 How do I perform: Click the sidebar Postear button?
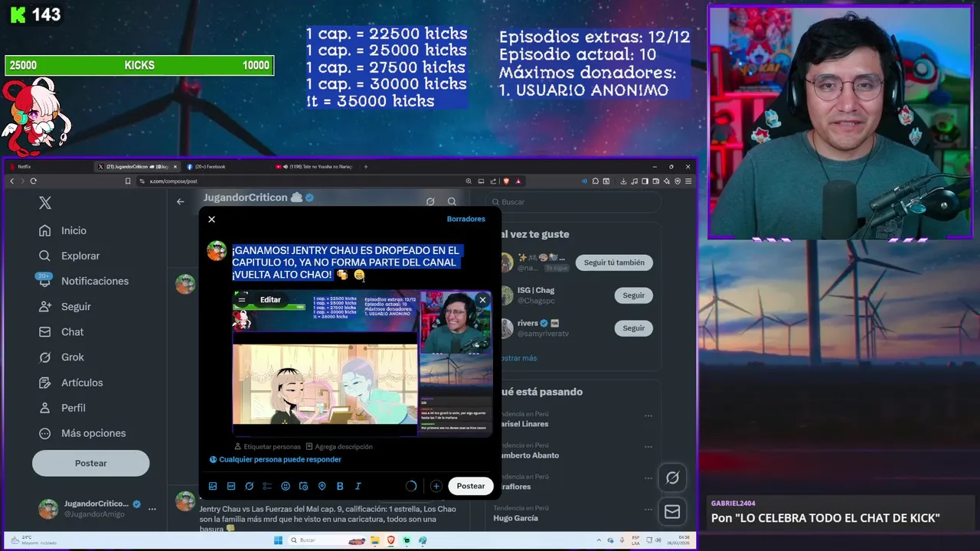click(x=90, y=463)
